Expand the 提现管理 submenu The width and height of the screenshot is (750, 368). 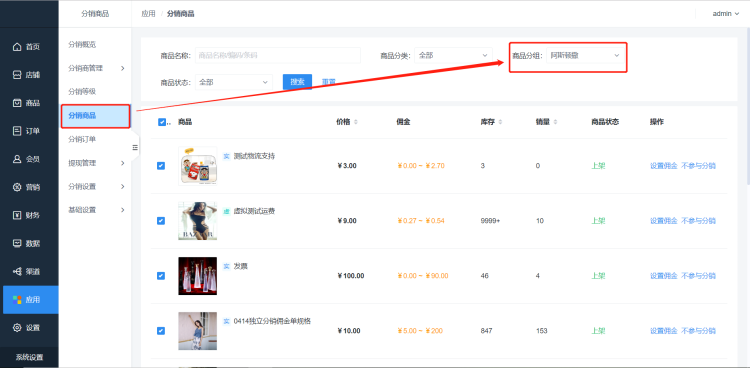coord(96,163)
